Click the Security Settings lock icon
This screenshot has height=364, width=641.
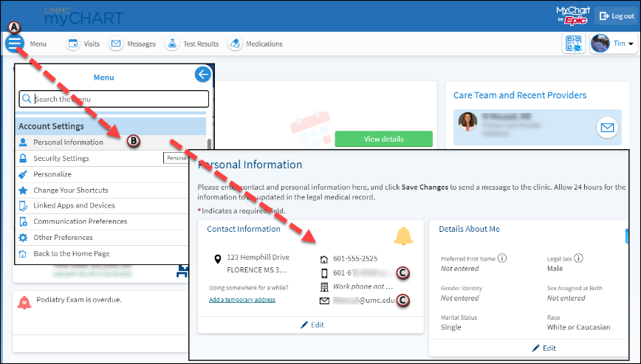coord(24,158)
